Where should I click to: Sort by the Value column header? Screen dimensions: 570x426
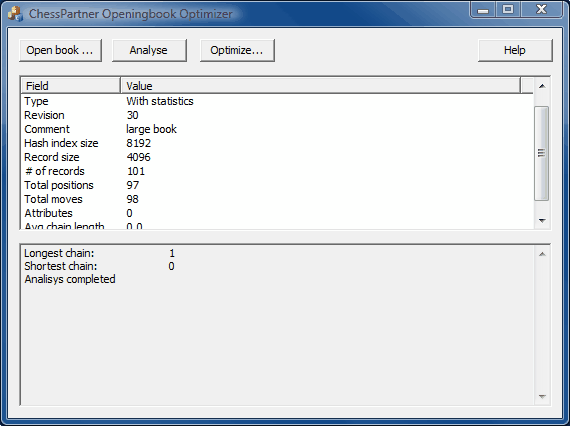pyautogui.click(x=321, y=86)
